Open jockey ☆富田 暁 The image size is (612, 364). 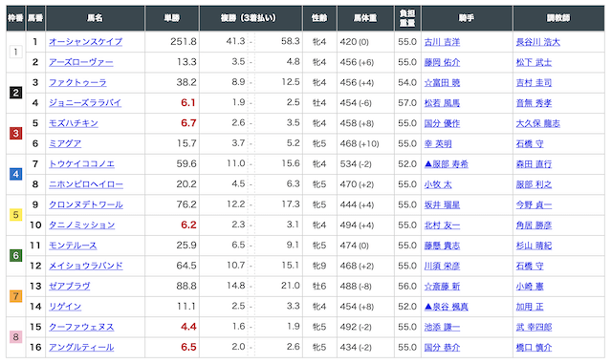(442, 82)
